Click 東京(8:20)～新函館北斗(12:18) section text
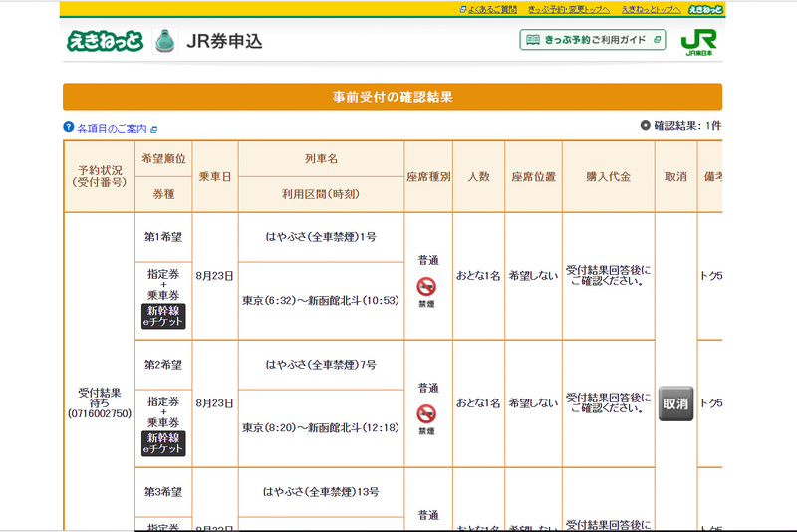Viewport: 797px width, 532px height. [321, 428]
